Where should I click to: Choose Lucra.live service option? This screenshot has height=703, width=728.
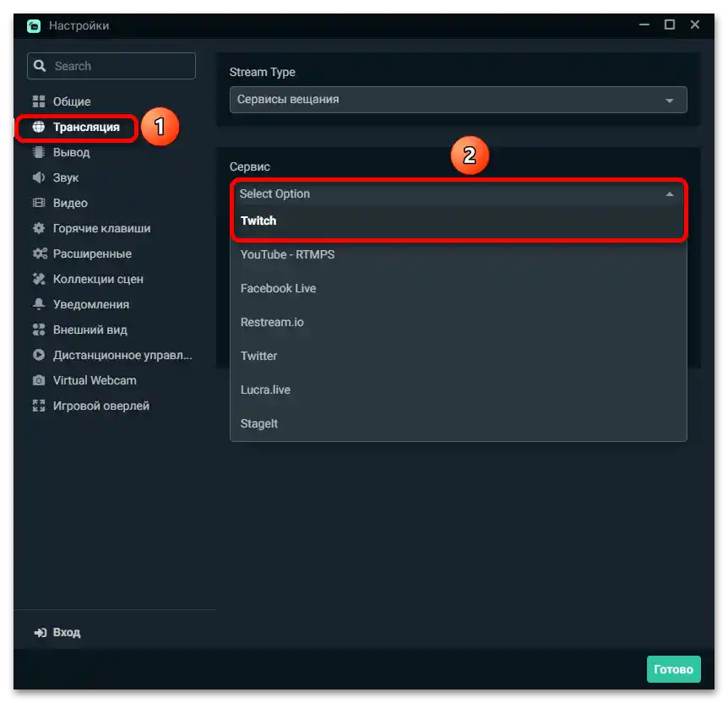(458, 390)
